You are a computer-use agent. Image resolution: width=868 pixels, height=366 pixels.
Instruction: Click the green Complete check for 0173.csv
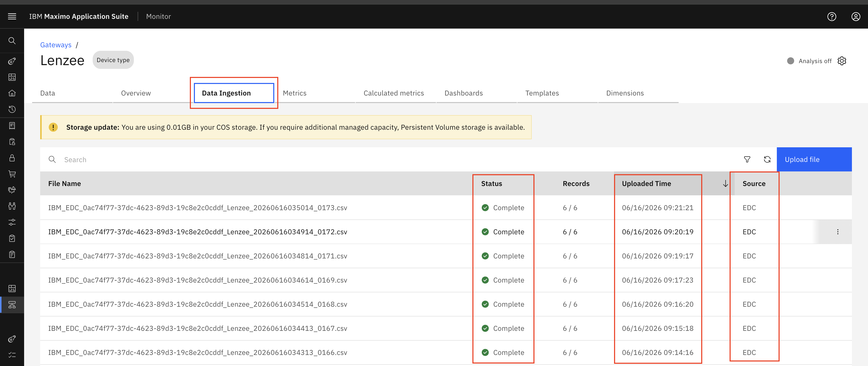(x=485, y=207)
